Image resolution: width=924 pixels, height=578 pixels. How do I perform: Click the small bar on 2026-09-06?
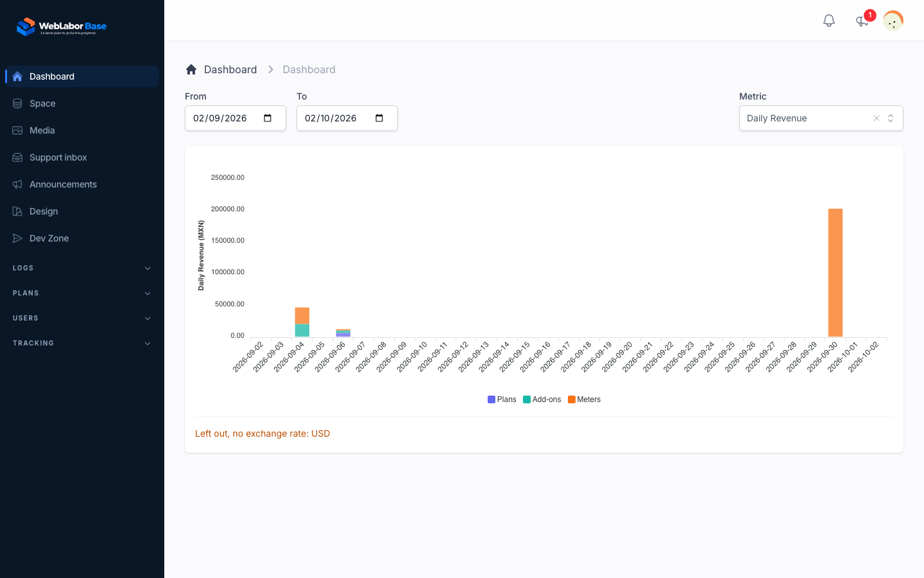coord(343,333)
